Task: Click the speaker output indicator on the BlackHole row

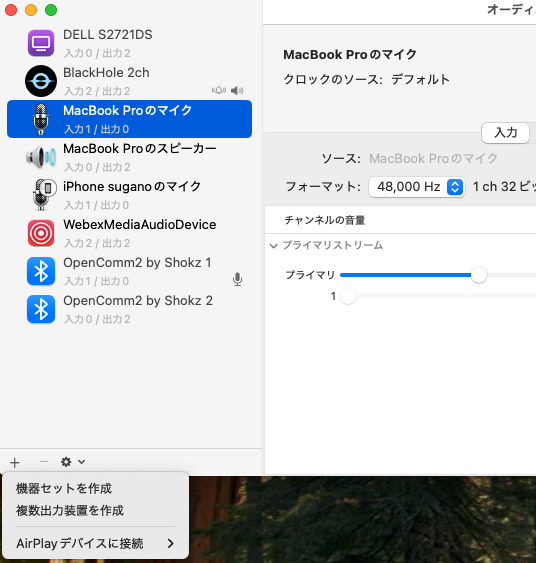Action: (x=237, y=90)
